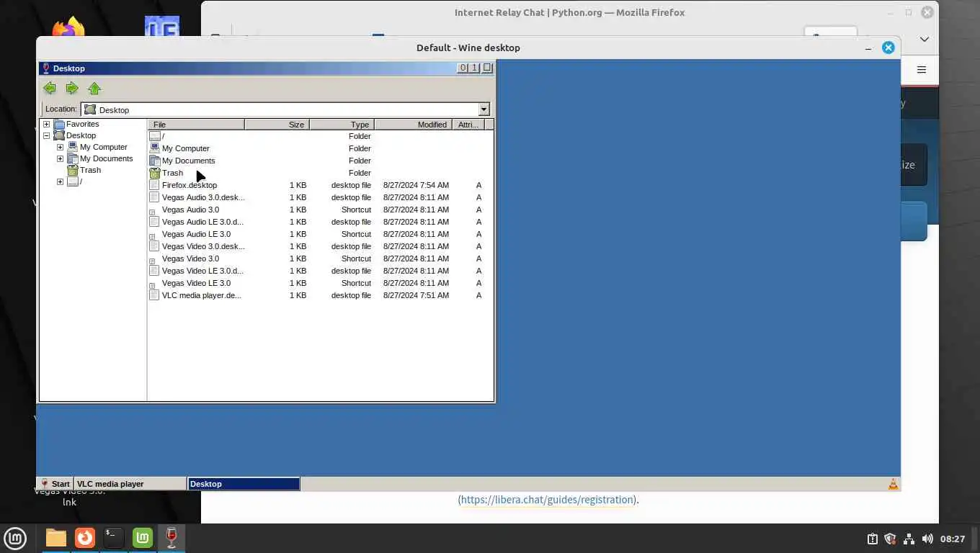Select the Vegas Audio 3.0.desk... file name

point(203,197)
